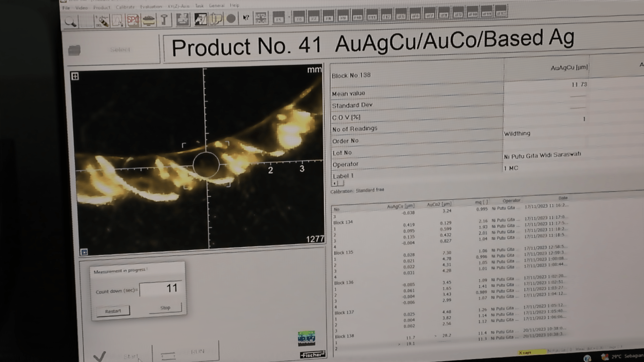Open the Calibrate menu

(x=125, y=7)
